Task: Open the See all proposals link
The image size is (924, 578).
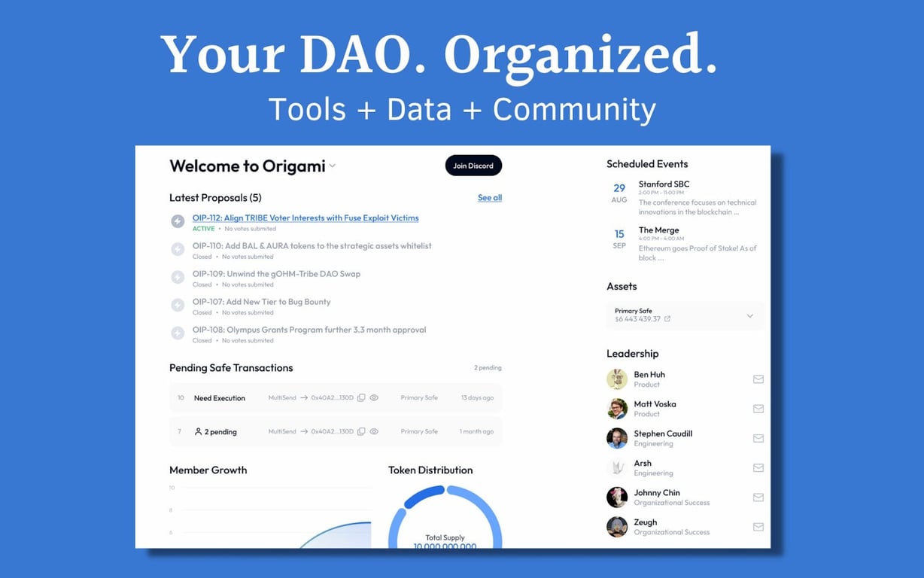Action: tap(490, 198)
